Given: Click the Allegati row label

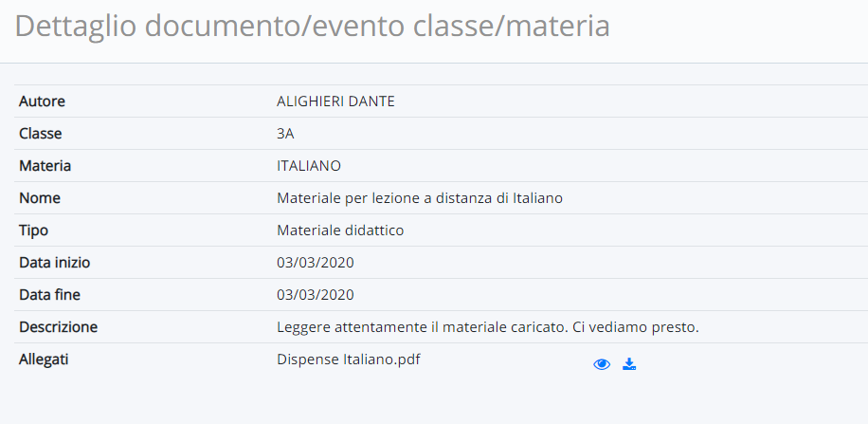Looking at the screenshot, I should 44,359.
